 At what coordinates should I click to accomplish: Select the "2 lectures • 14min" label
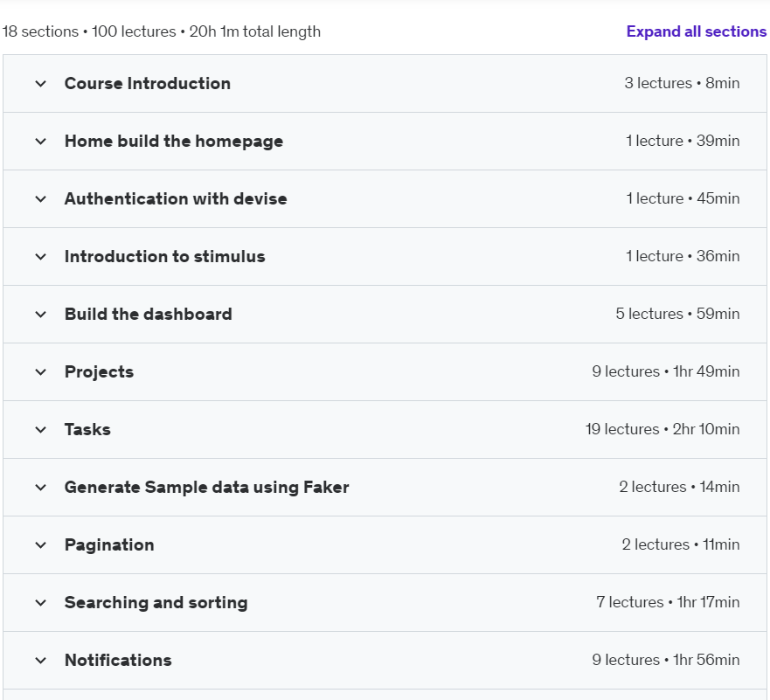click(679, 487)
